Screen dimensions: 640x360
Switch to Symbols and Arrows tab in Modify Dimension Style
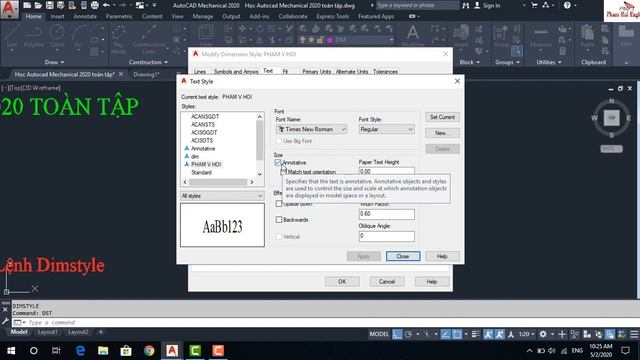(236, 71)
